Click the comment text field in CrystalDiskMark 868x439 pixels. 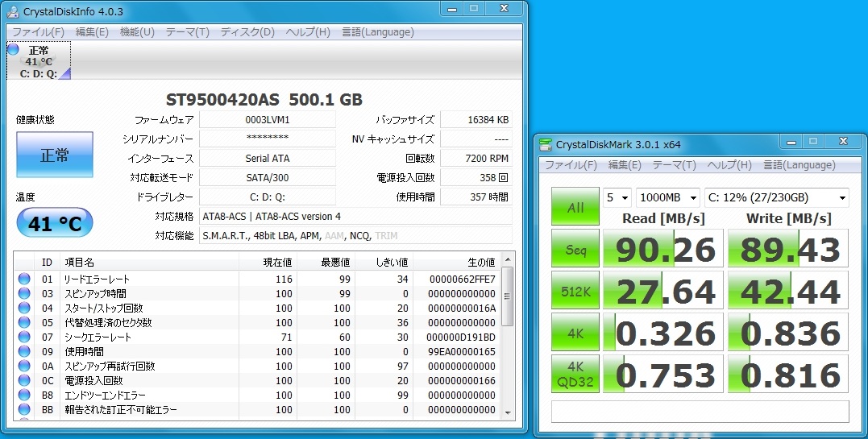(x=700, y=412)
